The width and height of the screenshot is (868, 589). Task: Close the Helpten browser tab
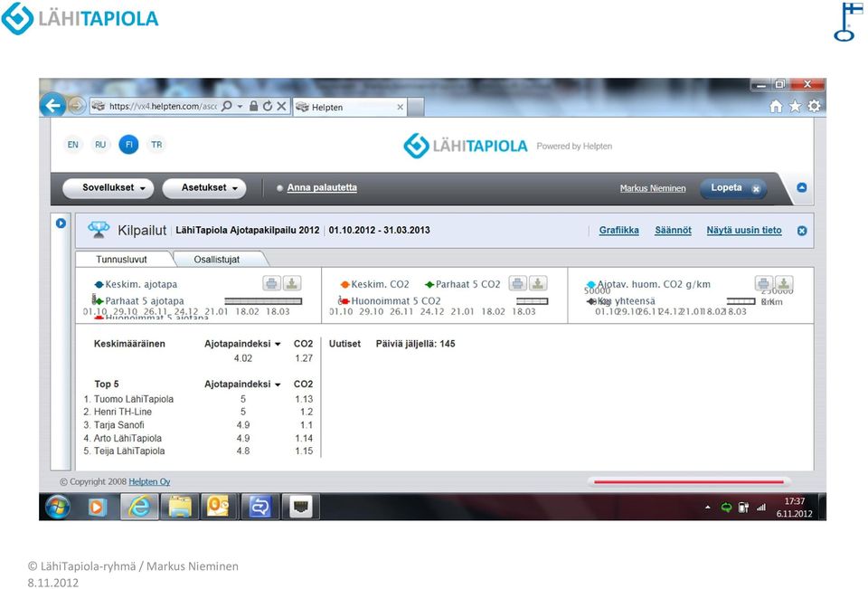[x=401, y=107]
